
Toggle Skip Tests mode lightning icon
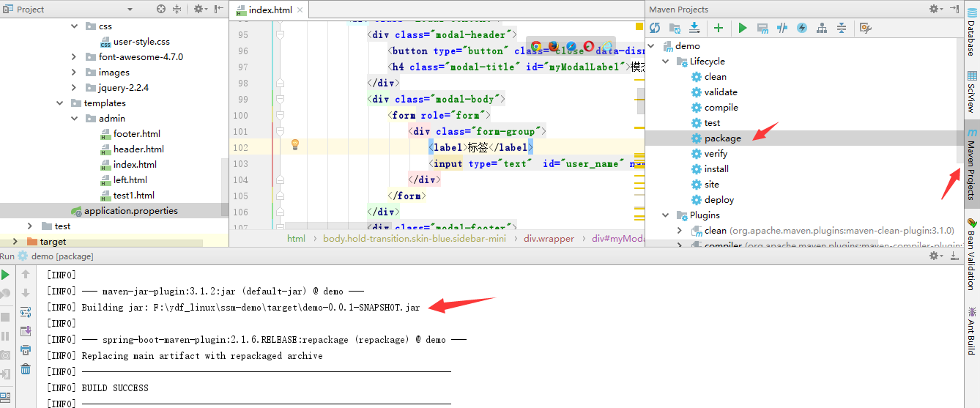(x=802, y=28)
